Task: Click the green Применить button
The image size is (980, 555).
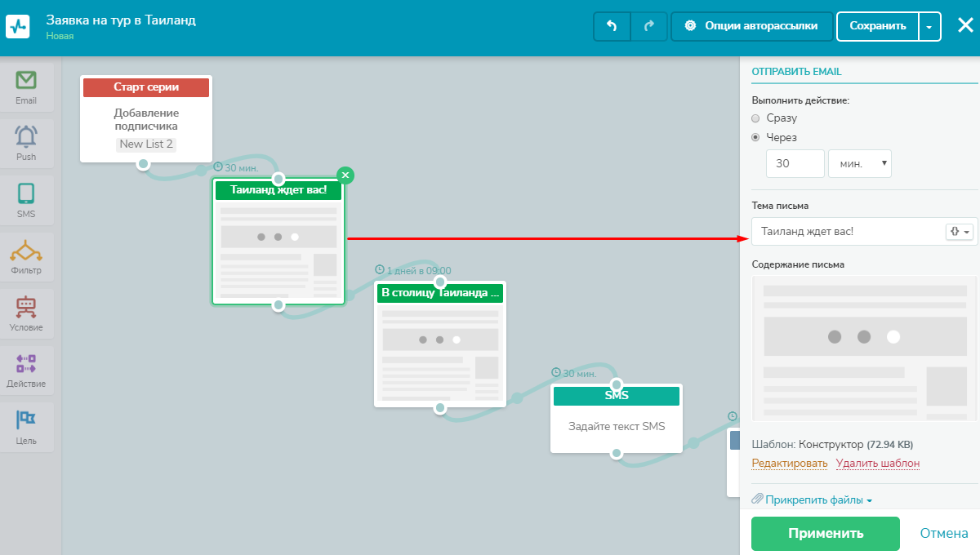Action: (x=826, y=534)
